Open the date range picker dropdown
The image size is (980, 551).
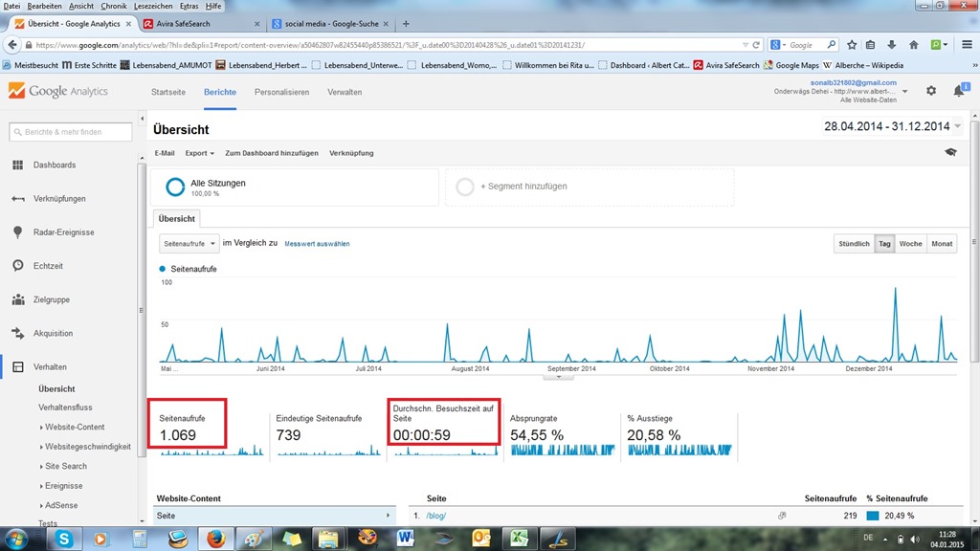tap(892, 126)
